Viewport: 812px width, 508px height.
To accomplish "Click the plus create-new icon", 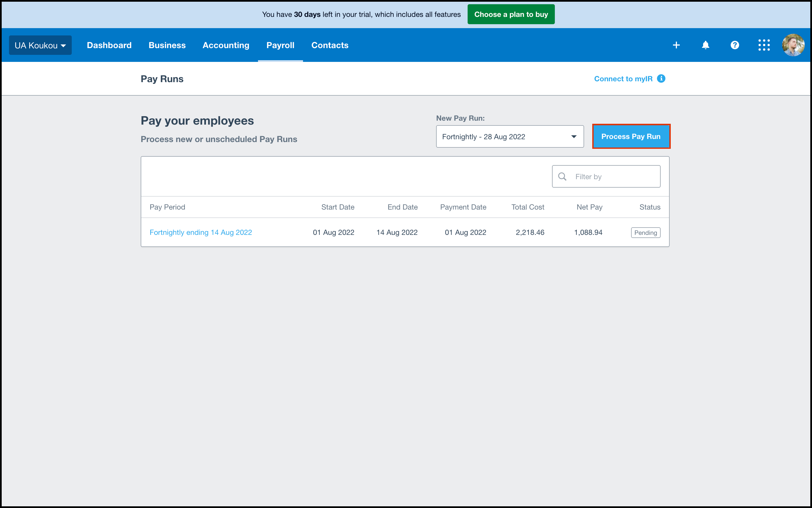I will tap(676, 45).
